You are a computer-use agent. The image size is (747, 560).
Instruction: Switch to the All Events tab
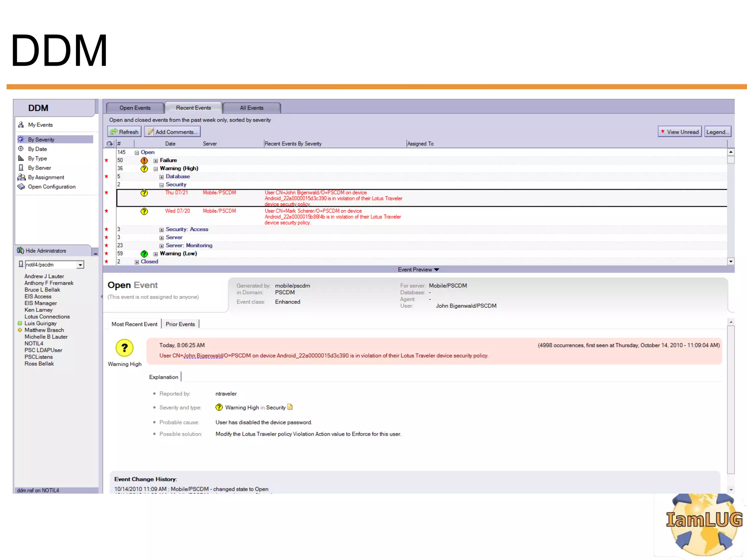tap(251, 108)
